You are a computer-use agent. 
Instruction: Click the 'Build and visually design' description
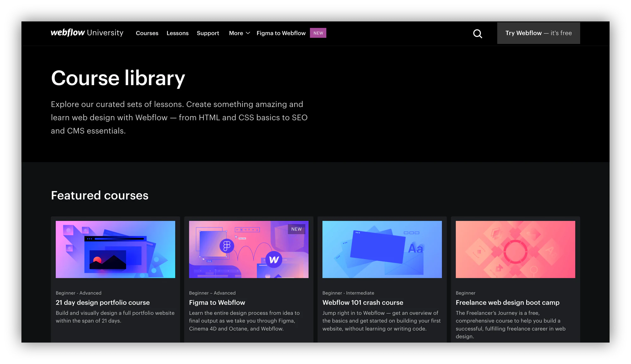[x=115, y=317]
